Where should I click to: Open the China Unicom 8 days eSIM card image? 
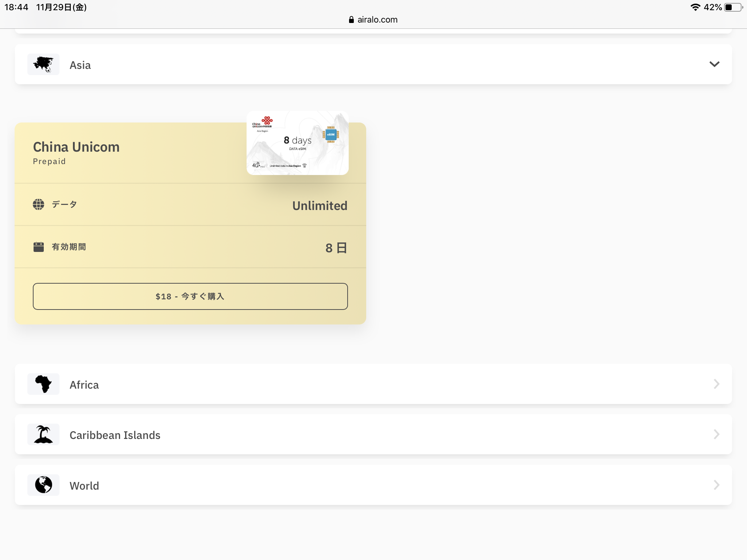point(298,143)
